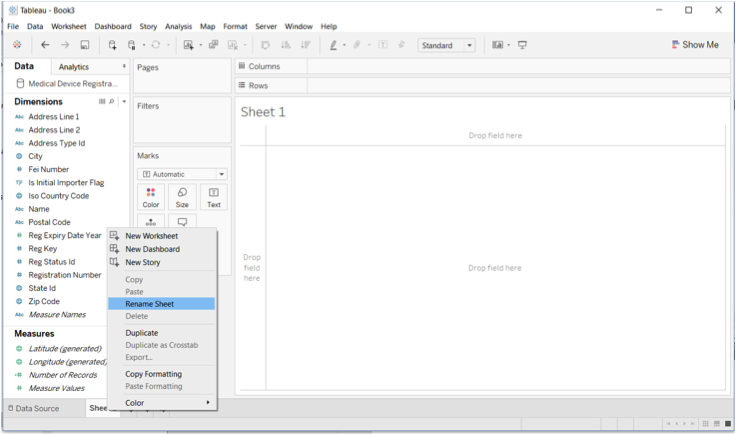Click the Undo back arrow

[x=45, y=45]
